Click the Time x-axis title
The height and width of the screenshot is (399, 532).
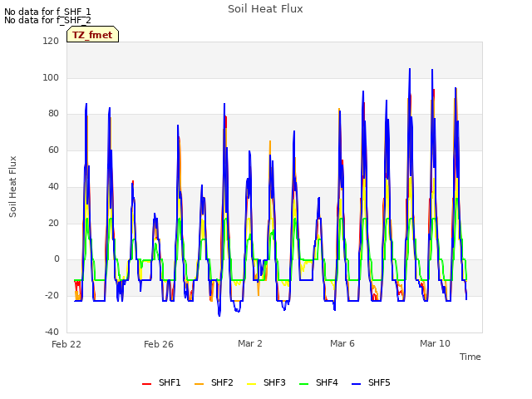click(470, 357)
